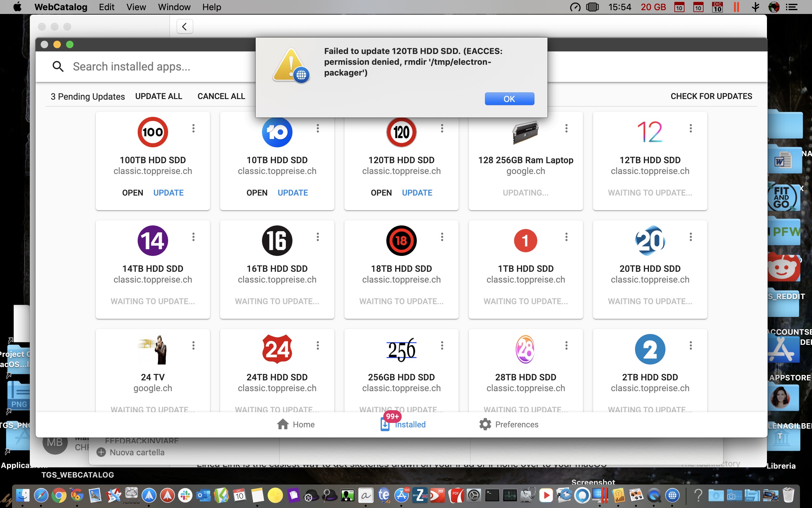Screen dimensions: 812x508
Task: Switch to the Preferences tab
Action: pos(508,424)
